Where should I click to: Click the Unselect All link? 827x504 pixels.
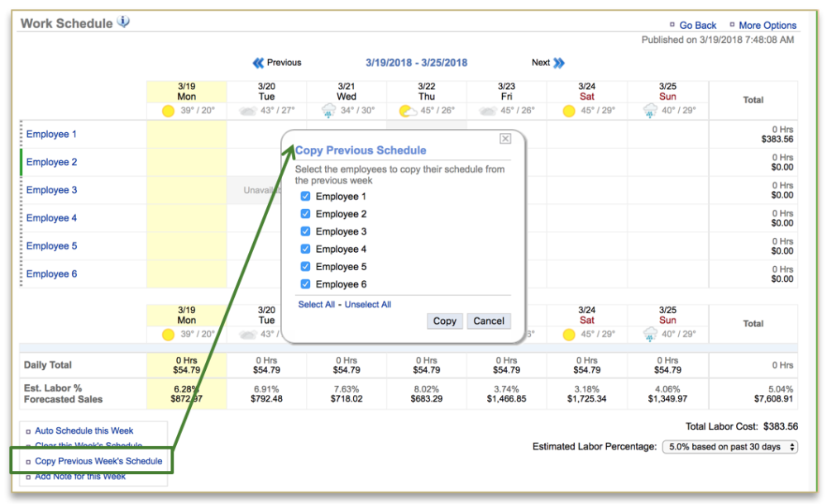(368, 305)
